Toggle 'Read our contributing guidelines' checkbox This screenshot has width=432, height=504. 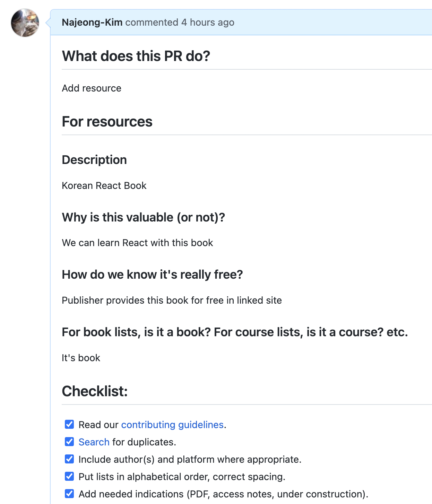coord(69,424)
